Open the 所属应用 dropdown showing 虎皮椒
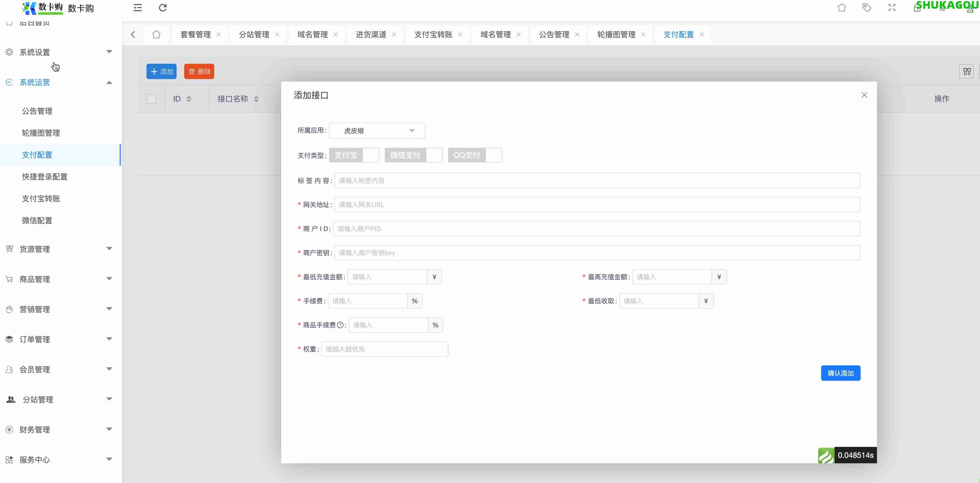The width and height of the screenshot is (980, 483). pyautogui.click(x=377, y=130)
